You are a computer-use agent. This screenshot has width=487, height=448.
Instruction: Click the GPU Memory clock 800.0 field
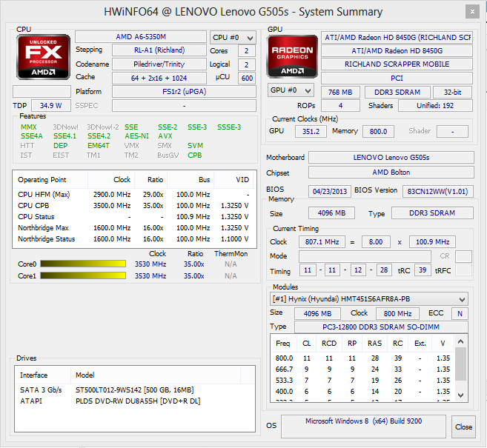point(378,131)
